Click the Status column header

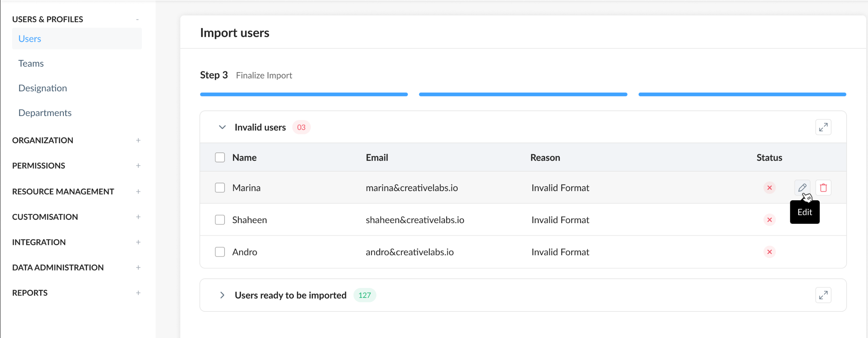[x=769, y=158]
